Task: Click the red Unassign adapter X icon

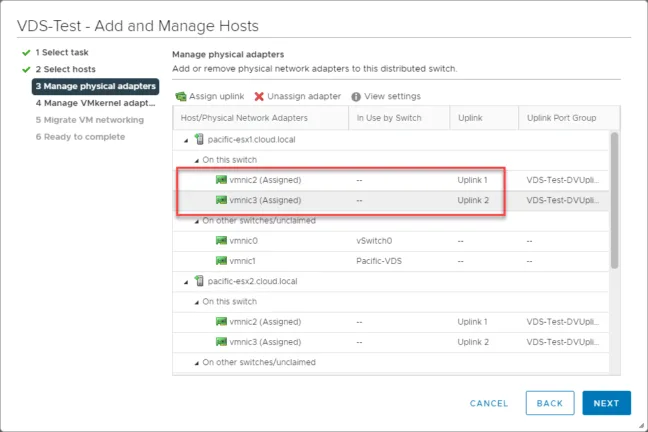Action: [x=259, y=96]
